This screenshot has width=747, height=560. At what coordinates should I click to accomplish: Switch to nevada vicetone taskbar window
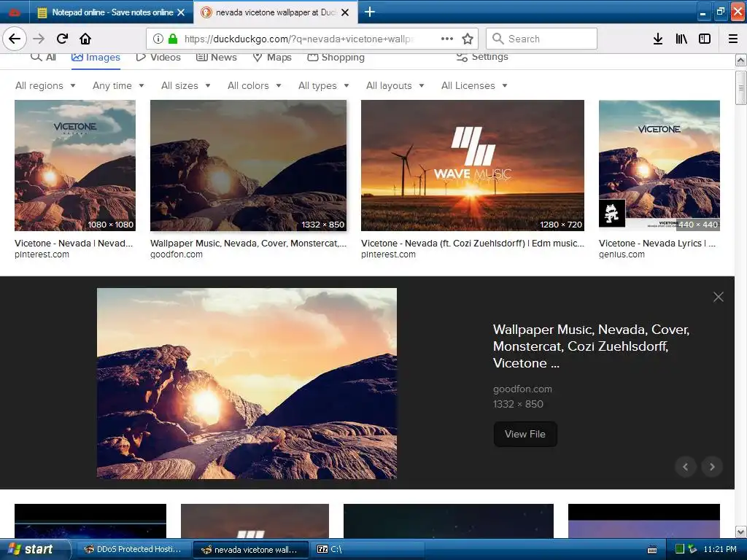(249, 550)
